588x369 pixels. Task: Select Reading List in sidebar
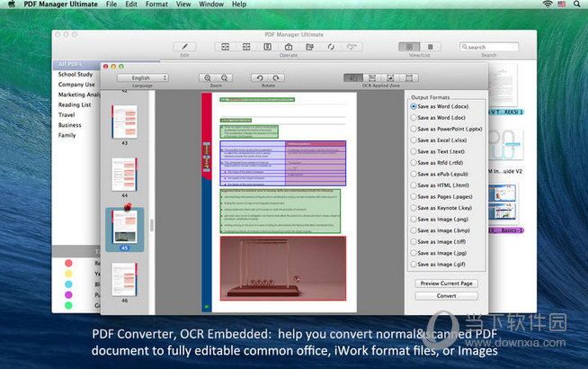pos(75,104)
